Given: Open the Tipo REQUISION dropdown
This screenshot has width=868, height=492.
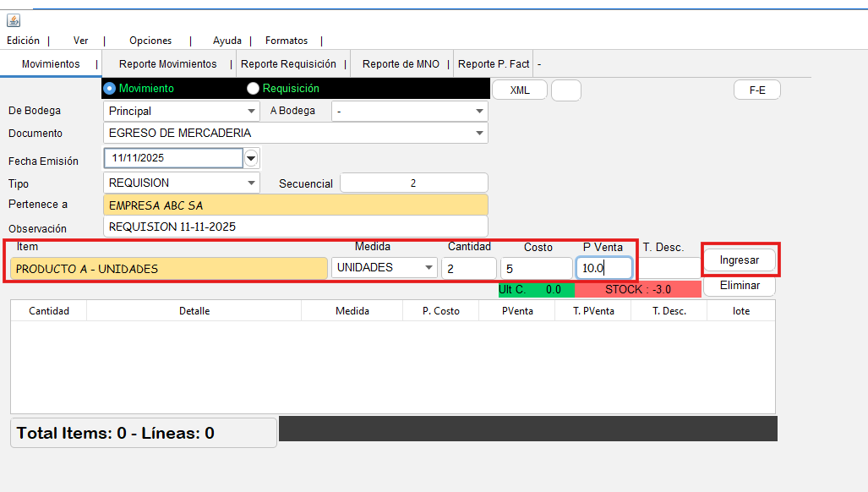Looking at the screenshot, I should click(251, 183).
